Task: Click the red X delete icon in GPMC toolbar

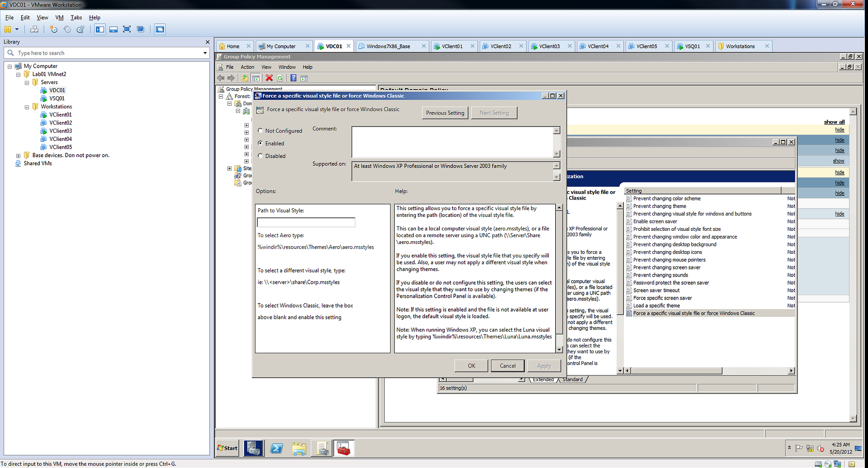Action: click(269, 78)
